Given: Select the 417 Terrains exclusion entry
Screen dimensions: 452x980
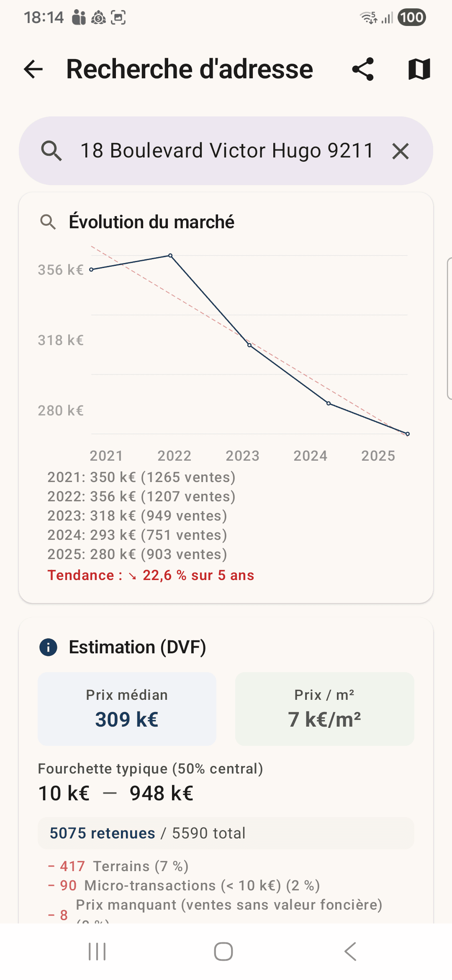Looking at the screenshot, I should coord(118,866).
